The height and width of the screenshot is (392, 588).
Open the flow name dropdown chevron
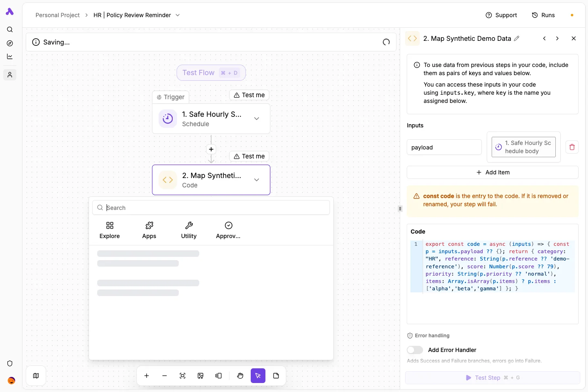pyautogui.click(x=178, y=15)
